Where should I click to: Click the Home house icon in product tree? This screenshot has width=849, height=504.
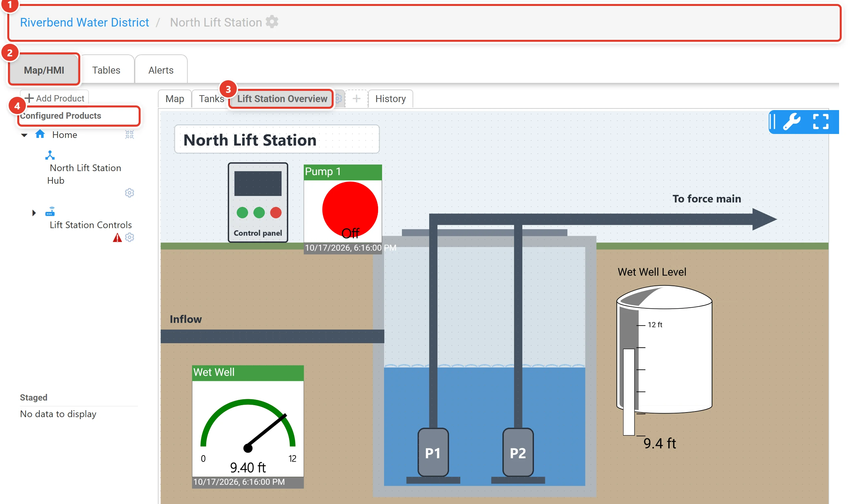click(x=40, y=134)
